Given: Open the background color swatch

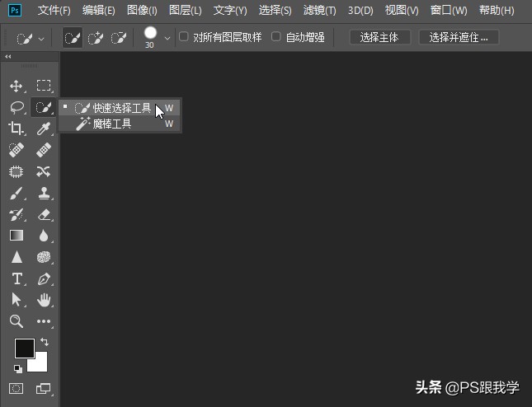Looking at the screenshot, I should 40,365.
